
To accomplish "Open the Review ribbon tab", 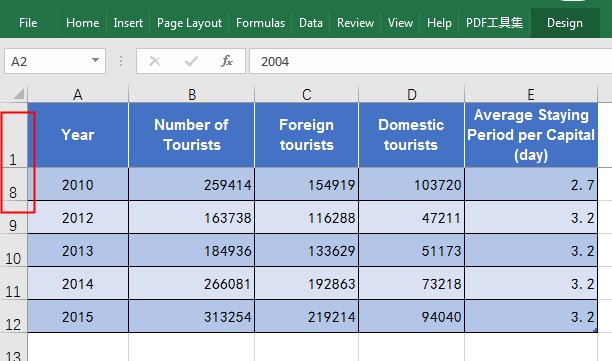I will [x=355, y=23].
